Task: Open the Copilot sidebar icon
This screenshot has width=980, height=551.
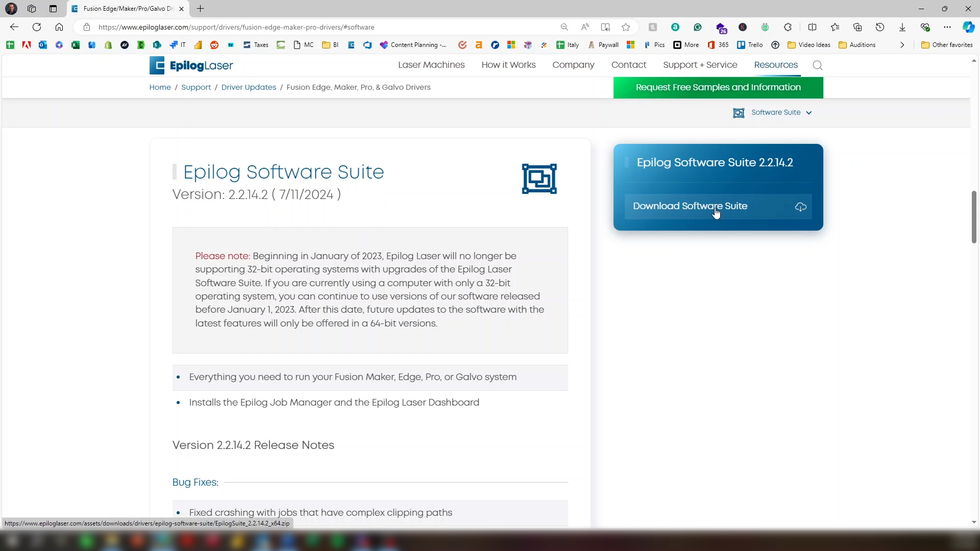Action: pos(968,27)
